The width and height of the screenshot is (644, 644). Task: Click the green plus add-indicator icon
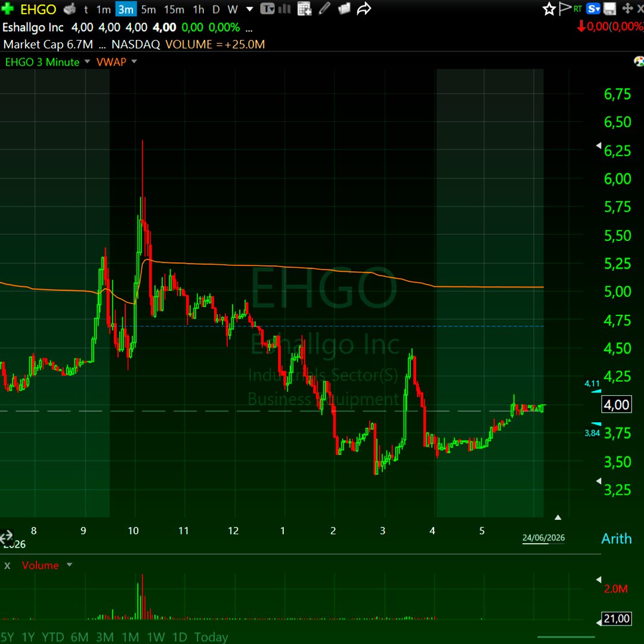7,8
